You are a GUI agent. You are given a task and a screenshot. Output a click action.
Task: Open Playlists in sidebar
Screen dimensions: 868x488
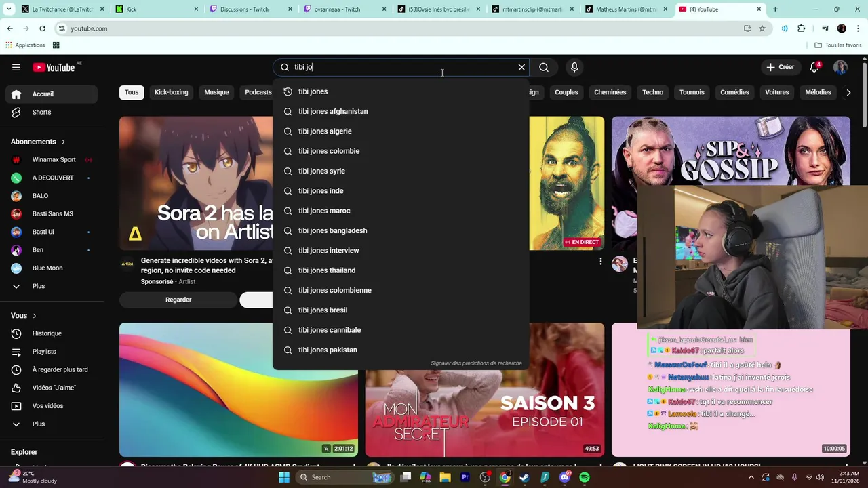[x=52, y=352]
